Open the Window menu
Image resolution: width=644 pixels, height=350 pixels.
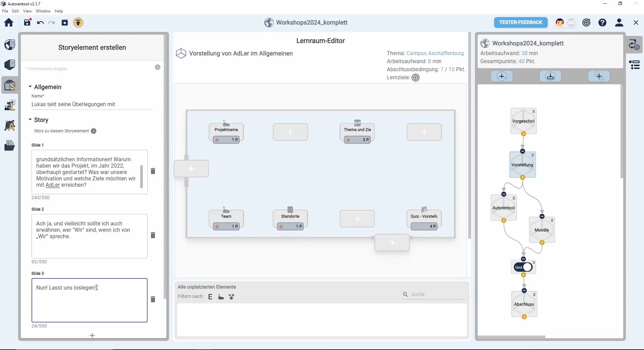coord(43,11)
